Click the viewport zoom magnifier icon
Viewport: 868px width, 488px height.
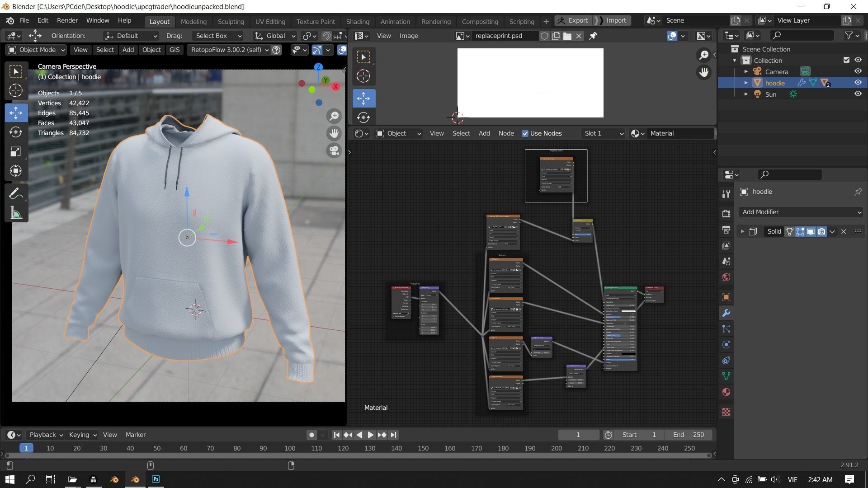pyautogui.click(x=334, y=117)
